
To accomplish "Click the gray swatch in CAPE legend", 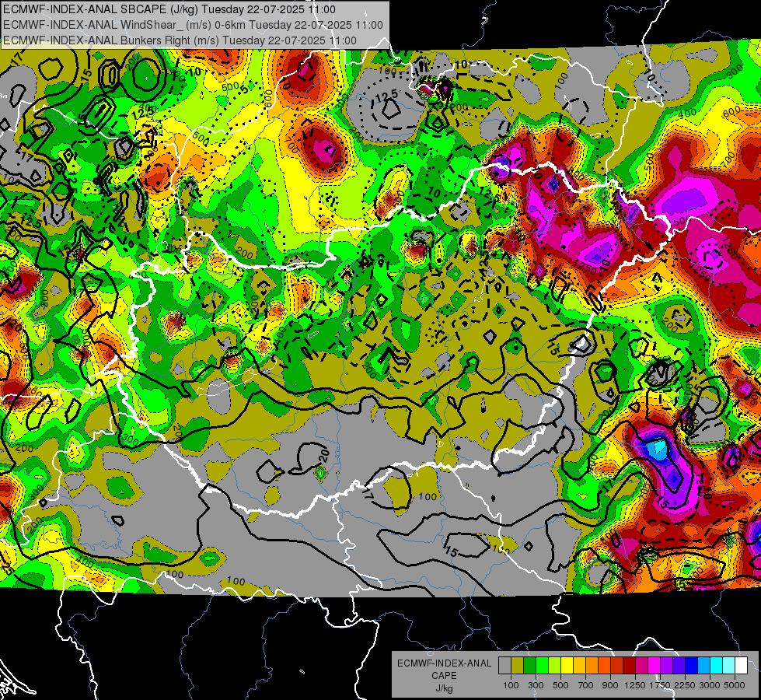I will tap(504, 666).
